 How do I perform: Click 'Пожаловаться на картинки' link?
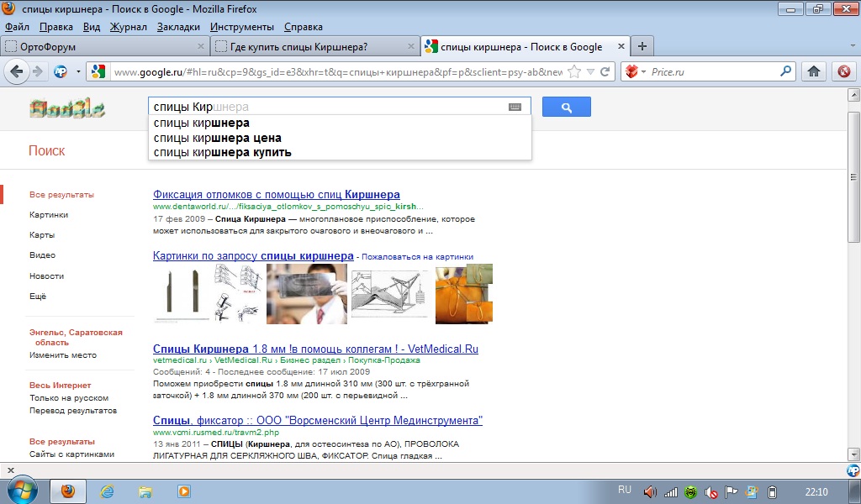pos(417,257)
